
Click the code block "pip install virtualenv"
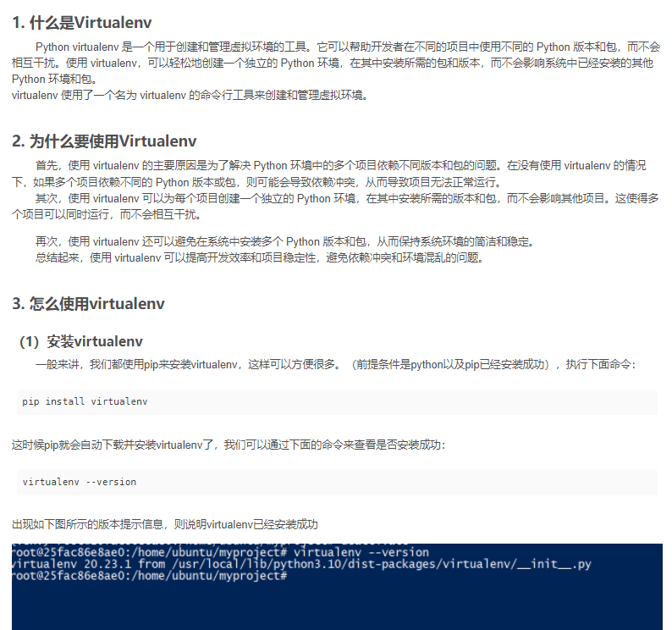point(337,402)
